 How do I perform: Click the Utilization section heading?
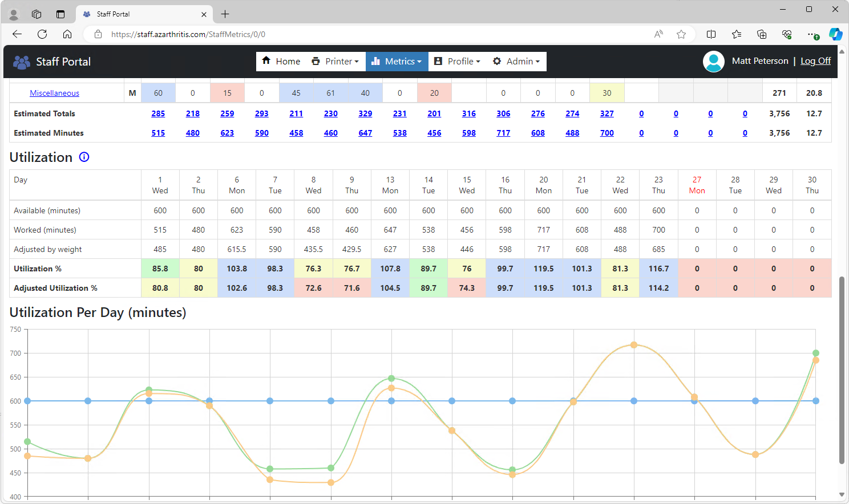tap(41, 157)
